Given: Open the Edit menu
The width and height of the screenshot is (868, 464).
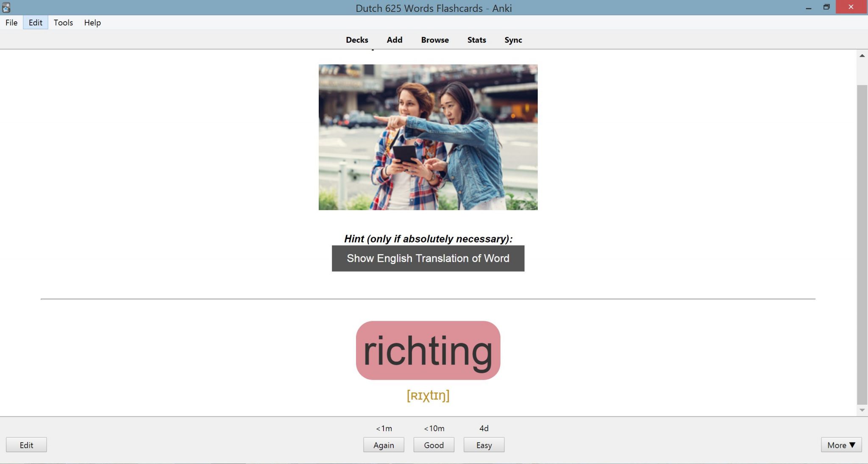Looking at the screenshot, I should pyautogui.click(x=36, y=22).
